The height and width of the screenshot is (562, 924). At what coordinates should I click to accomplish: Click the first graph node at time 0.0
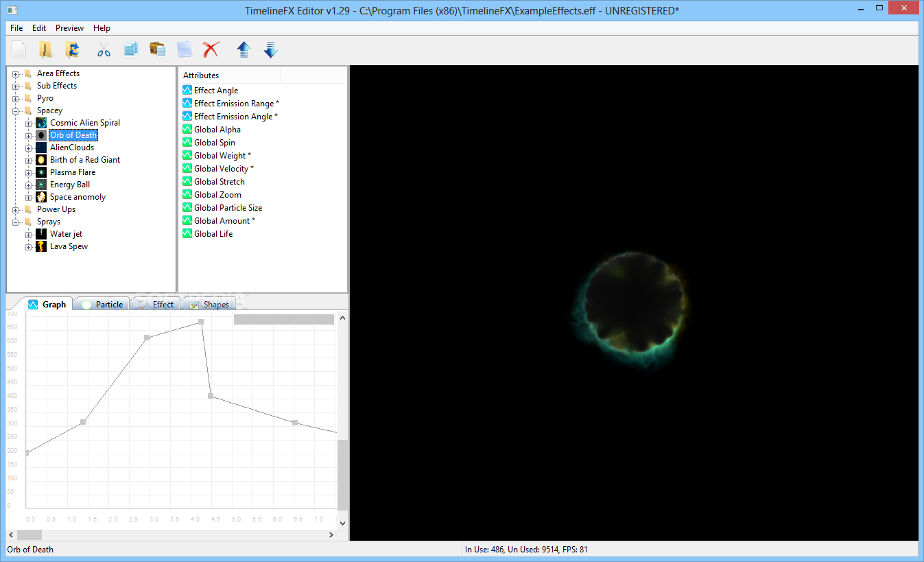click(27, 453)
